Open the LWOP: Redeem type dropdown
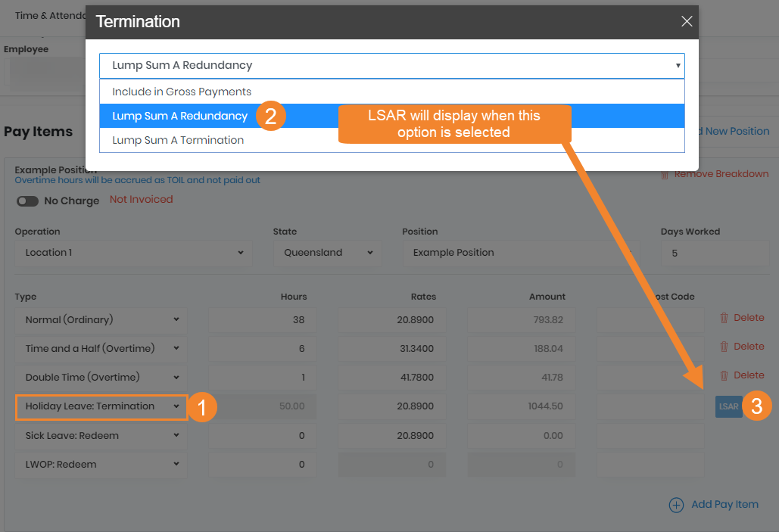779x532 pixels. tap(101, 465)
